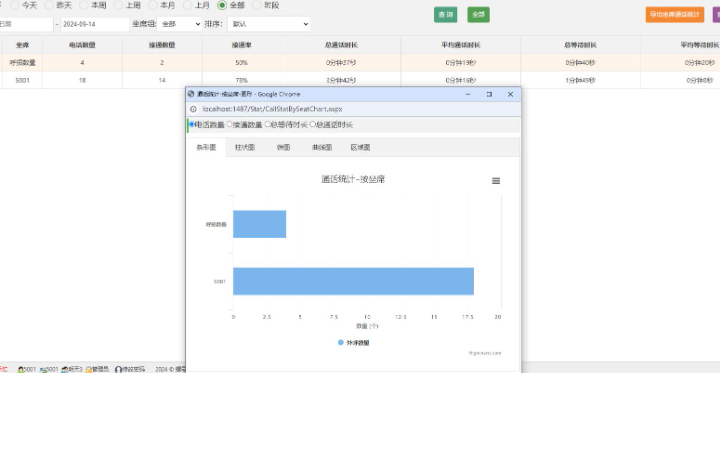720x450 pixels.
Task: Click the start date input field
Action: tap(26, 24)
